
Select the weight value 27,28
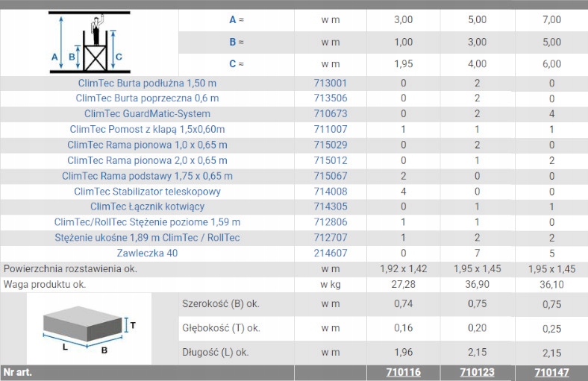[404, 285]
